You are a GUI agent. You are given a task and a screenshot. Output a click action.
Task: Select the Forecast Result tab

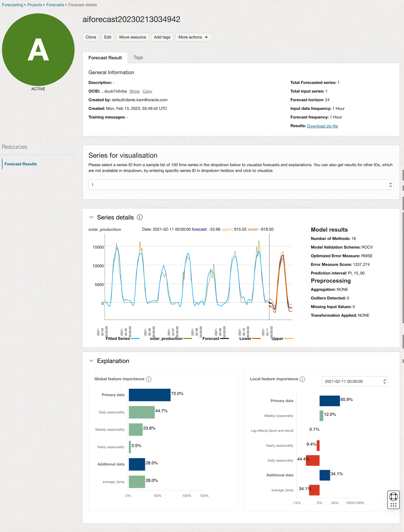click(105, 58)
